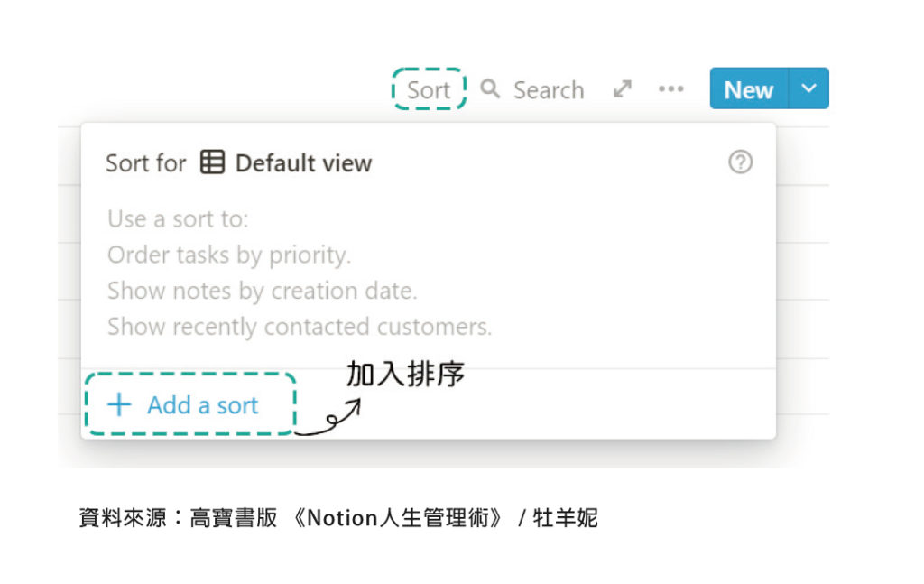Click the 'Order tasks by priority.' text
Viewport: 924px width, 584px height.
pyautogui.click(x=229, y=255)
